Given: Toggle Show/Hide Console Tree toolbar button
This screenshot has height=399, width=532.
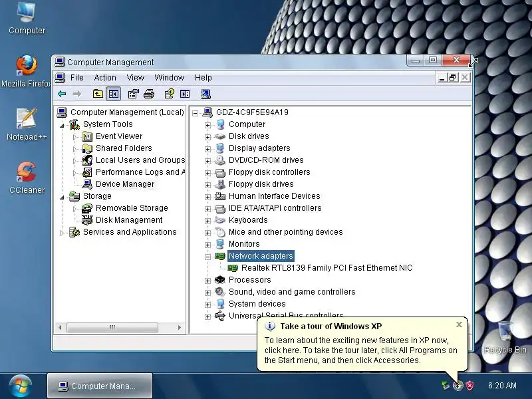Looking at the screenshot, I should click(113, 94).
